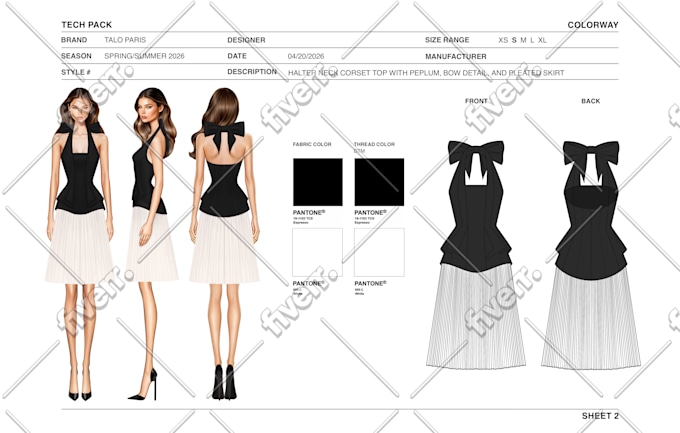
Task: Click the "SIZE RANGE" label
Action: [447, 40]
